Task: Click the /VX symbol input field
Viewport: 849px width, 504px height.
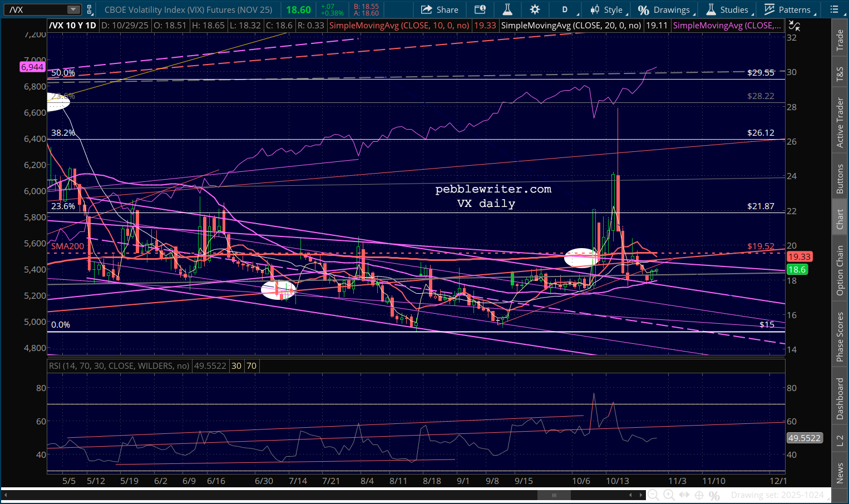Action: point(37,9)
